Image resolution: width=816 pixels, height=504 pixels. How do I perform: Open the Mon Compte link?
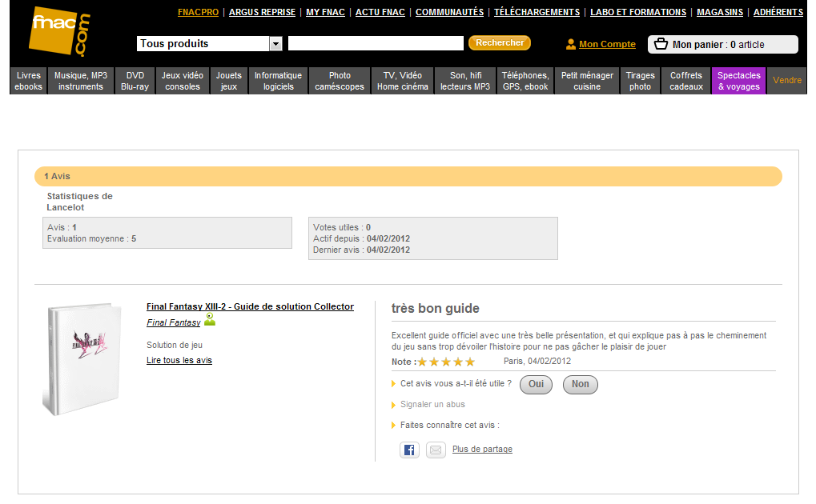click(607, 45)
